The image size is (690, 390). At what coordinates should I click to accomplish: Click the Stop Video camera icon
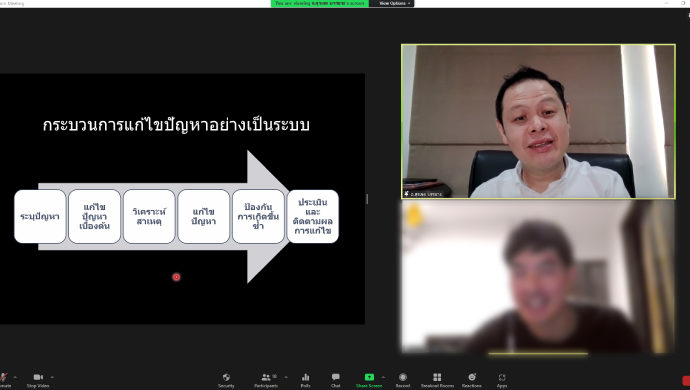coord(38,377)
